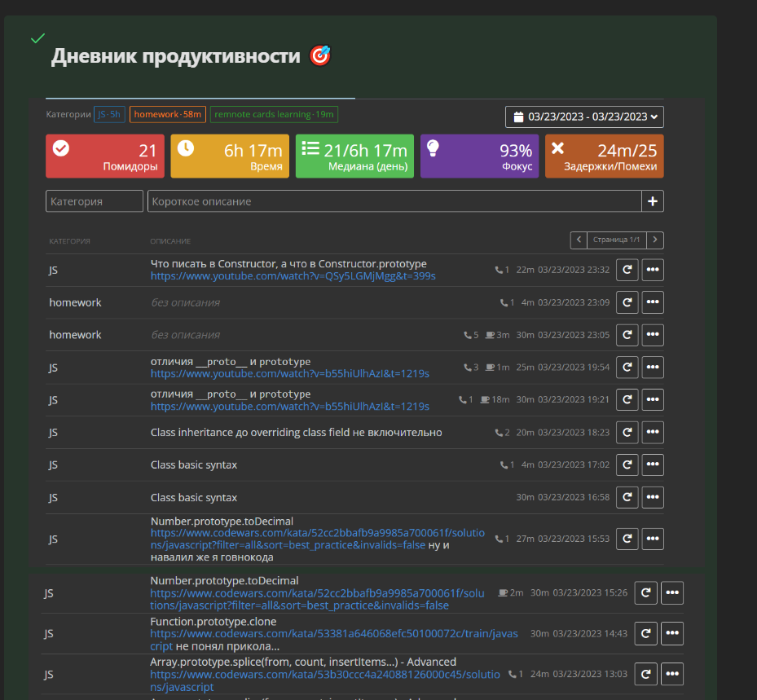Filter by homework·58m category tag
This screenshot has height=700, width=757.
[168, 114]
